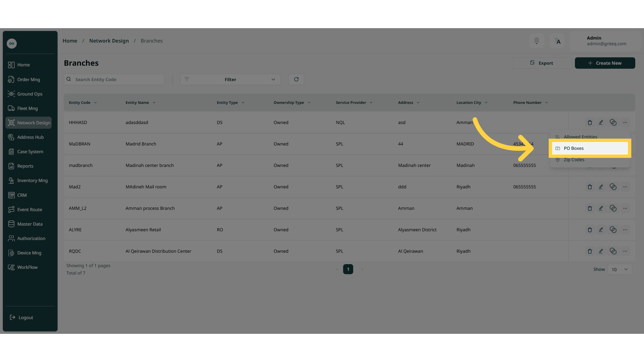Screen dimensions: 644x362
Task: Go to next page arrow
Action: 362,269
